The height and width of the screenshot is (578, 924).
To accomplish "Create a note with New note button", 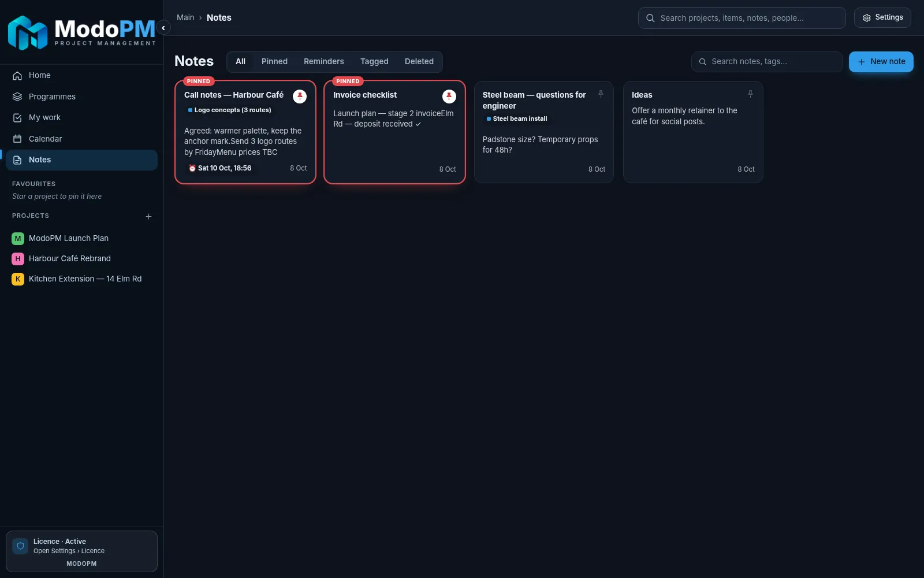I will (881, 62).
